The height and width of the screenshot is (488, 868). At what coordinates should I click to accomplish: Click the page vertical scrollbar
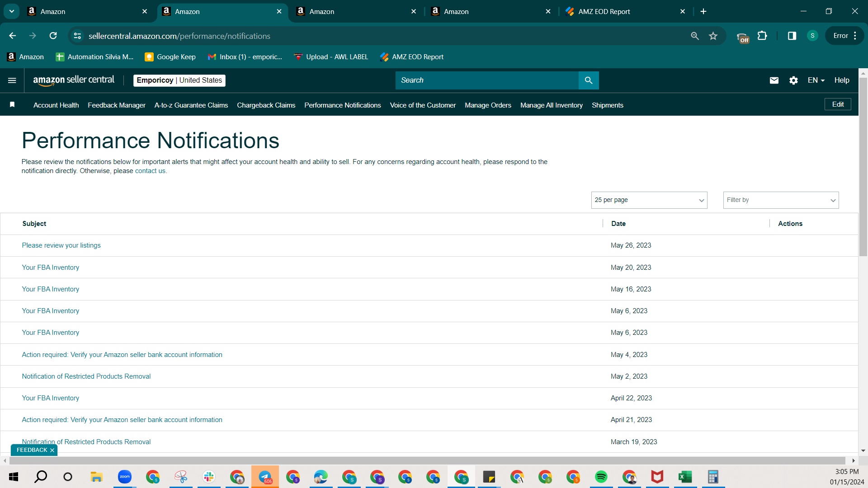pyautogui.click(x=863, y=167)
